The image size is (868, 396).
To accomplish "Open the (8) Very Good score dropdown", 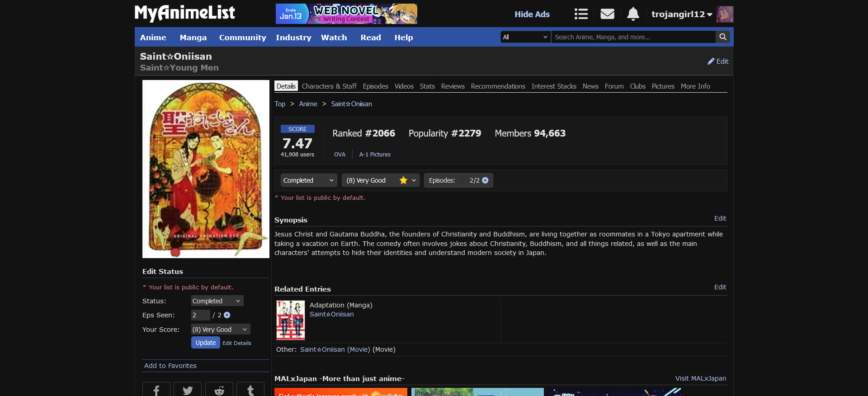I will click(381, 180).
